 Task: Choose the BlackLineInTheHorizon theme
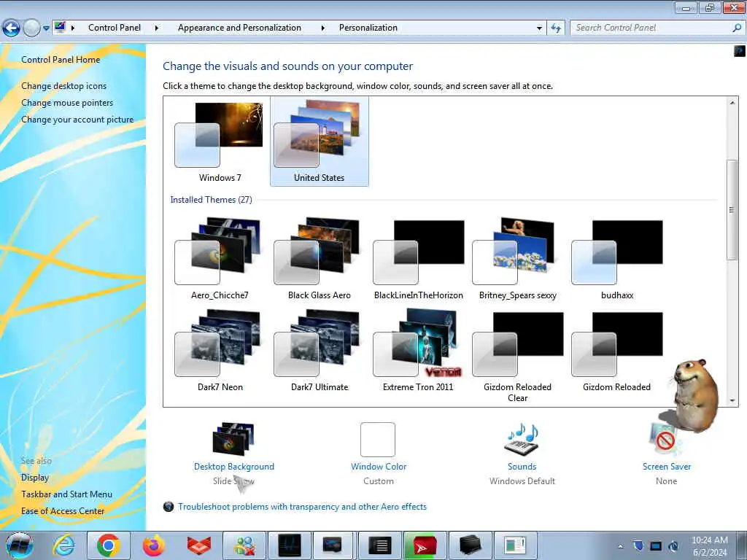(x=418, y=259)
